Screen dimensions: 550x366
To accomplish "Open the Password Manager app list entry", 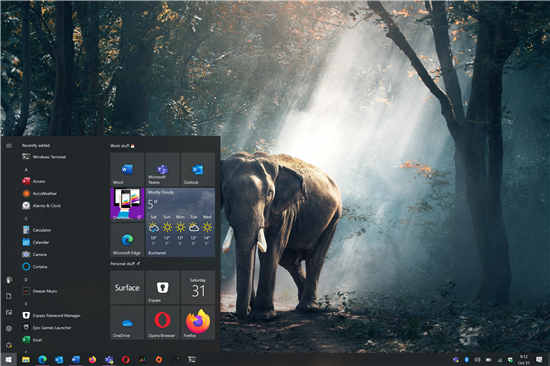I will click(x=51, y=315).
